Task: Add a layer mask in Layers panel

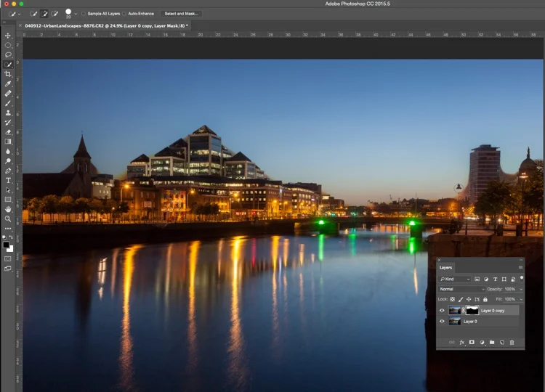Action: (x=472, y=343)
